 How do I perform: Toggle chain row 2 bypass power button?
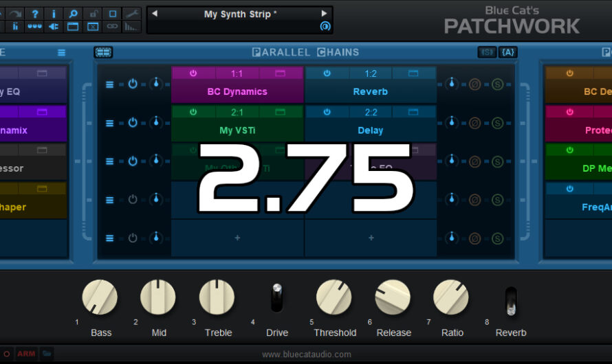point(133,122)
